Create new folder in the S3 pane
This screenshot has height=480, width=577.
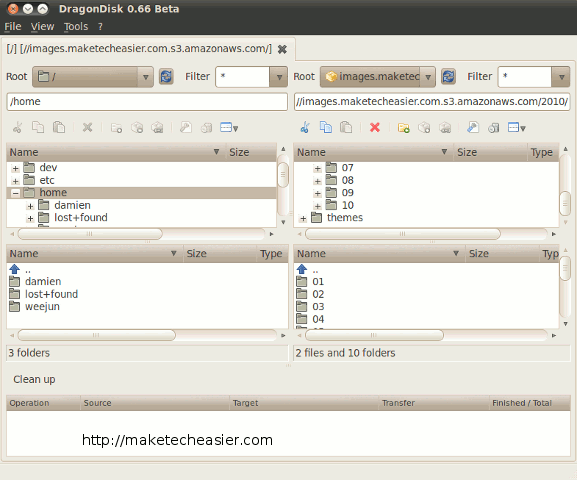pyautogui.click(x=404, y=128)
